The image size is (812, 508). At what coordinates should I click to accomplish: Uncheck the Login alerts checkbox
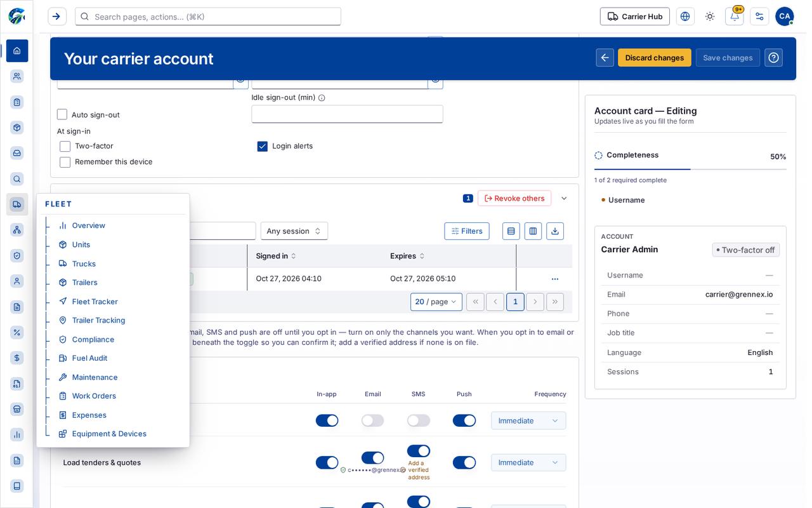pyautogui.click(x=262, y=146)
